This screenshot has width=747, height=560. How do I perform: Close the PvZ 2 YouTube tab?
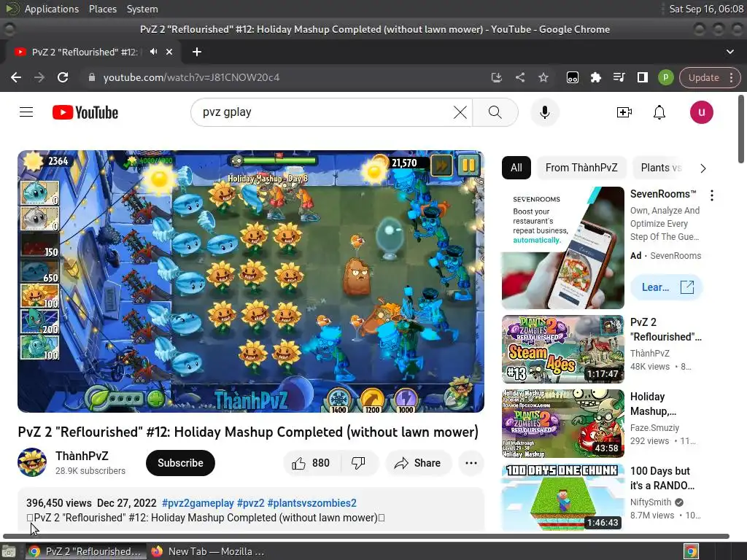click(169, 52)
